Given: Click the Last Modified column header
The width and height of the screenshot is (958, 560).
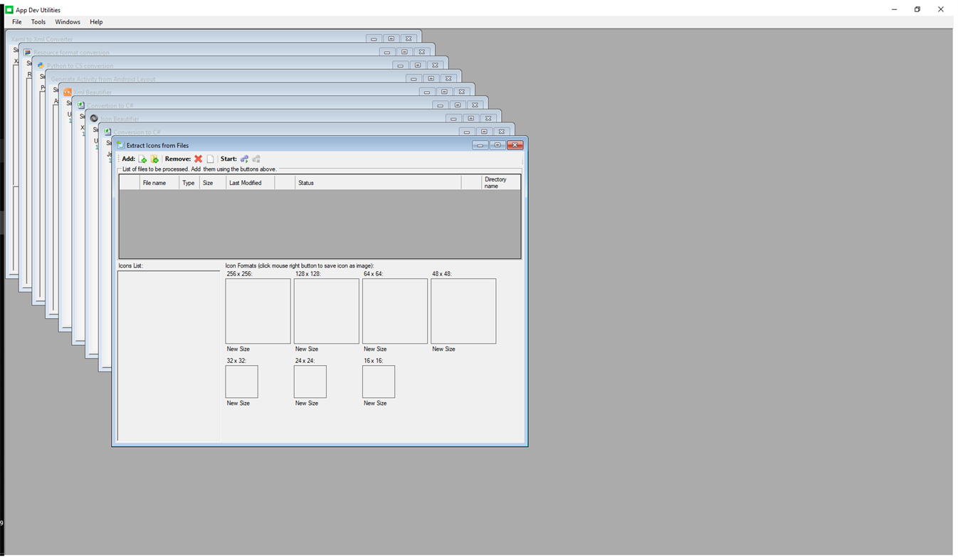Looking at the screenshot, I should pyautogui.click(x=250, y=183).
